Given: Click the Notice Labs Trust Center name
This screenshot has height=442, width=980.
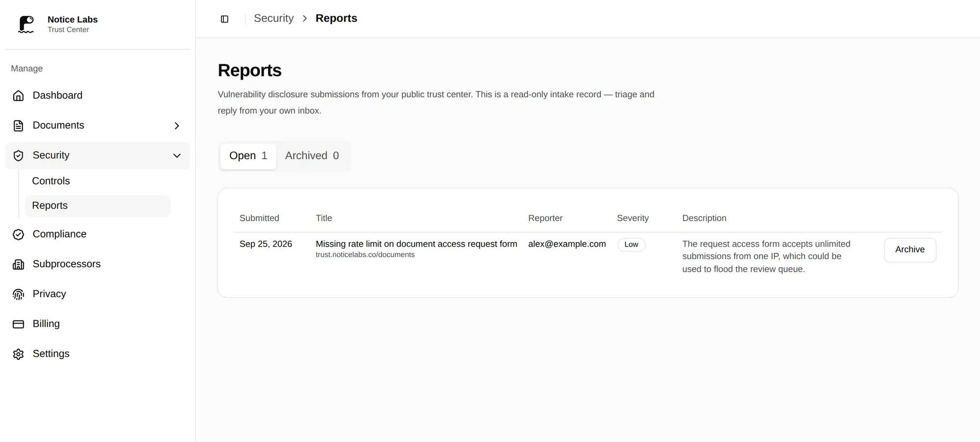Looking at the screenshot, I should click(x=73, y=24).
